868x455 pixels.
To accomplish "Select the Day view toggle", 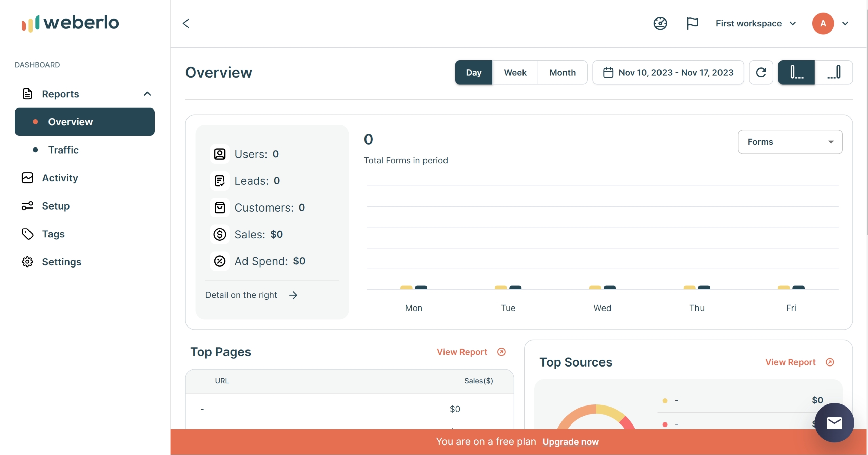I will (x=473, y=72).
